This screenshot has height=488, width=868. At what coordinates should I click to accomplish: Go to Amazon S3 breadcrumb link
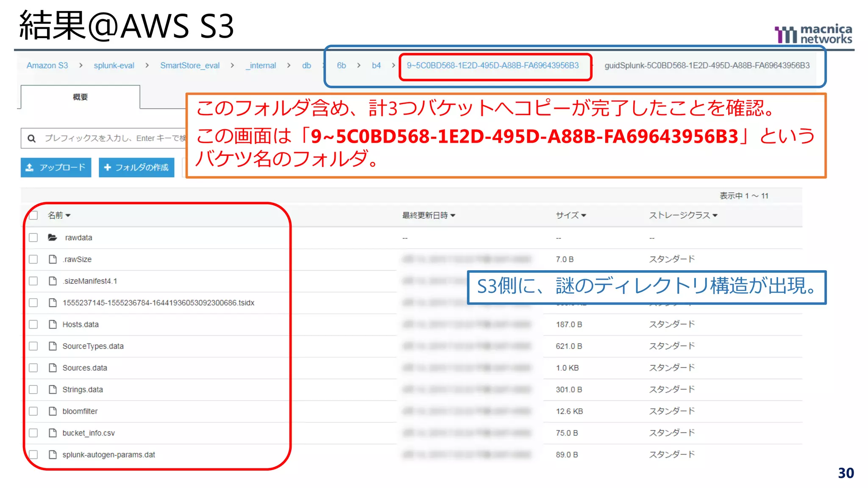[47, 66]
